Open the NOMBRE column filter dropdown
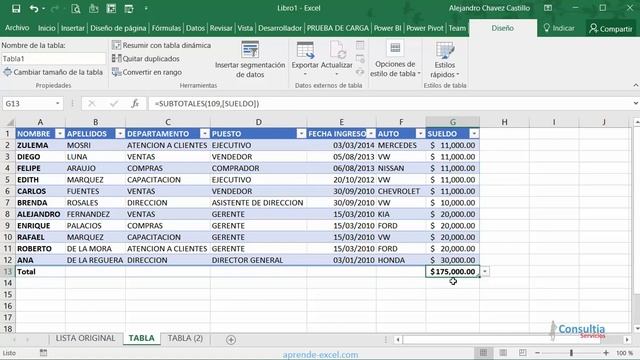Viewport: 640px width, 360px height. coord(60,134)
